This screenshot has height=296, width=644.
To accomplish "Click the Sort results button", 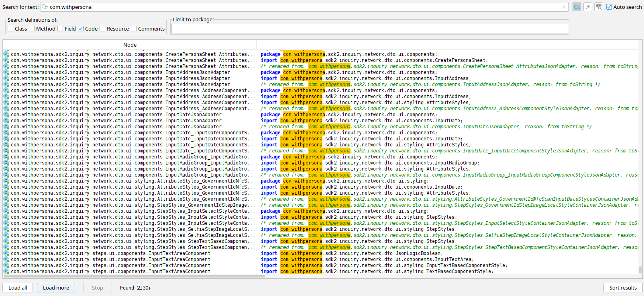I will (623, 288).
